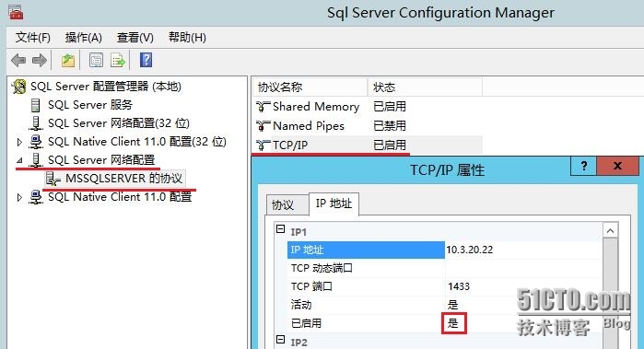The image size is (644, 349).
Task: Select MSSQLSERVER 的协议 tree item
Action: coord(123,179)
